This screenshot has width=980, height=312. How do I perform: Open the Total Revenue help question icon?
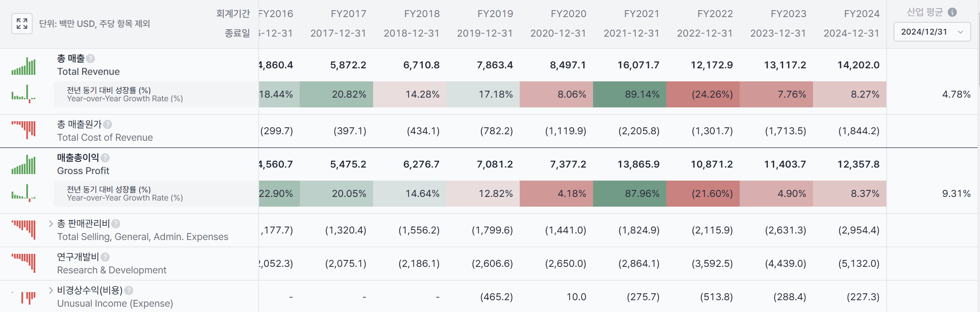91,59
